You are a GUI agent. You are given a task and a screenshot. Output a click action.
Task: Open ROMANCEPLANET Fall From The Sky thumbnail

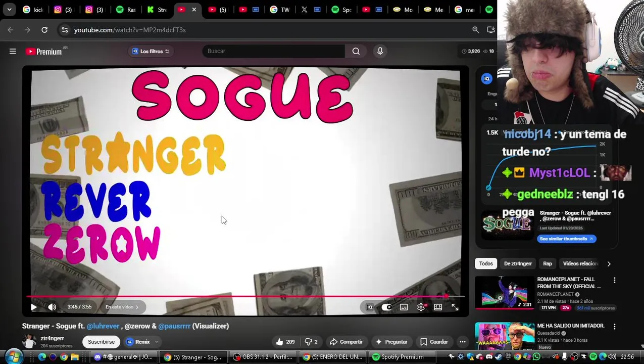coord(505,293)
